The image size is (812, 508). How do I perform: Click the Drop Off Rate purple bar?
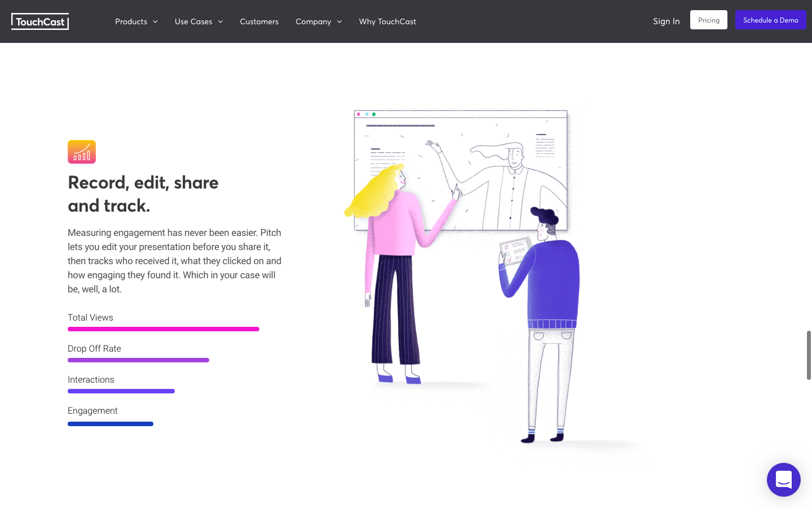138,360
